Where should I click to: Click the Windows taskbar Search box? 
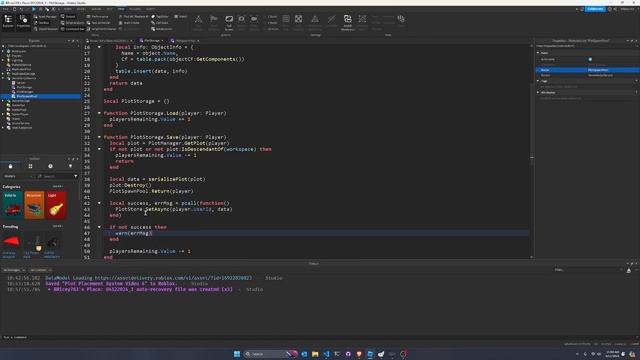270,354
